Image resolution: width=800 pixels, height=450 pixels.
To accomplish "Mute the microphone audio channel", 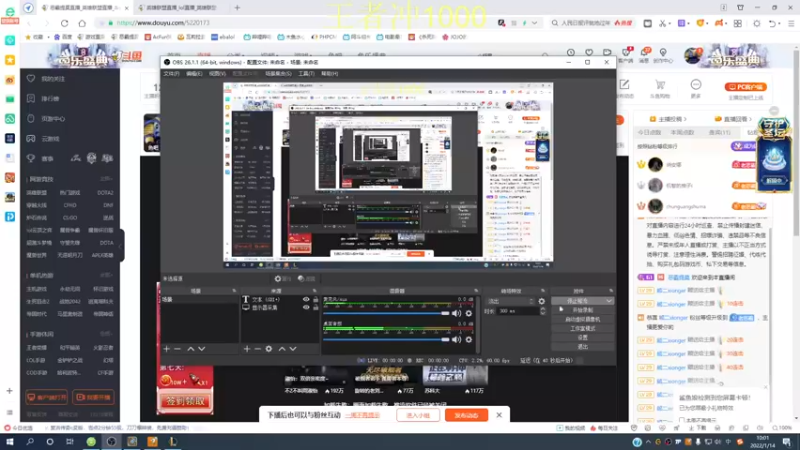I will (x=457, y=313).
